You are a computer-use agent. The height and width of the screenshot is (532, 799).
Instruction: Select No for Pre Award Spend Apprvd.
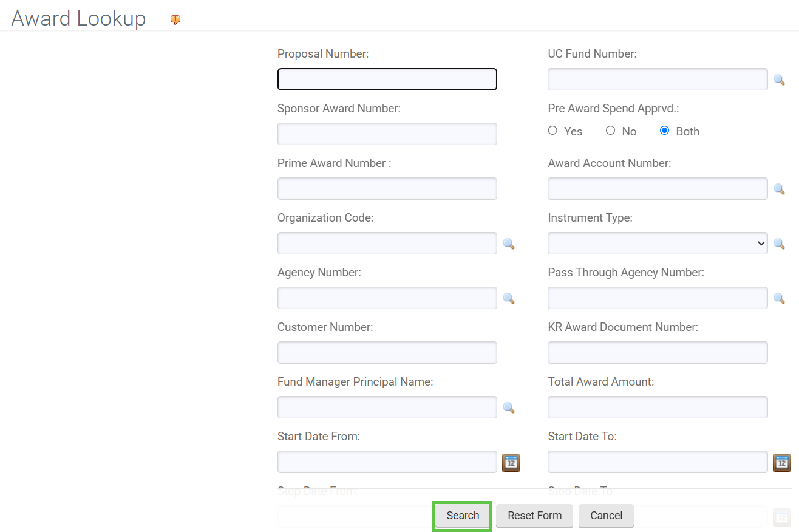(611, 131)
